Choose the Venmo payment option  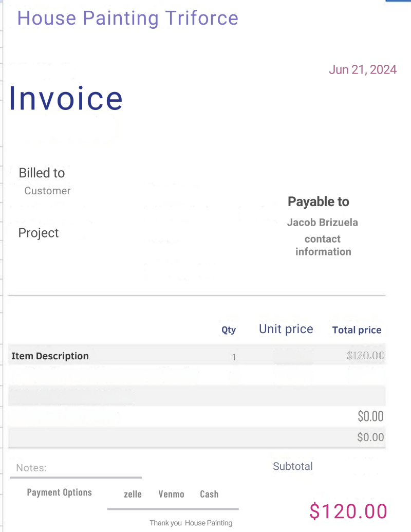[171, 494]
